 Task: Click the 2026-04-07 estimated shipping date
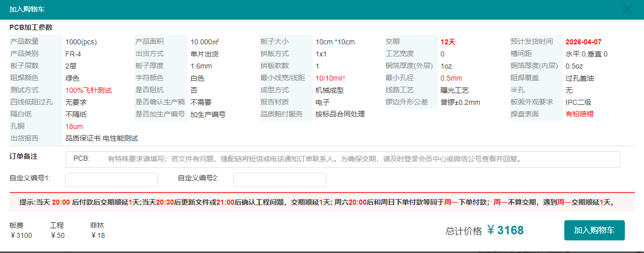coord(583,42)
